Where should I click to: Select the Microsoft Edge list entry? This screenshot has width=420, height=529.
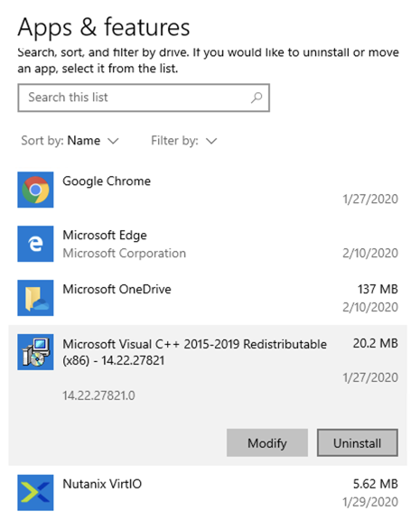pos(208,244)
